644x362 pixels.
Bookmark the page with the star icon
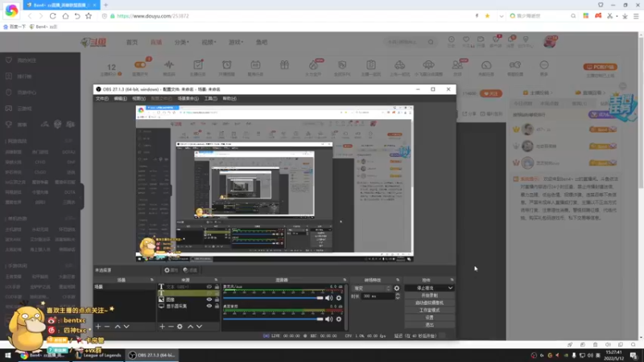89,16
